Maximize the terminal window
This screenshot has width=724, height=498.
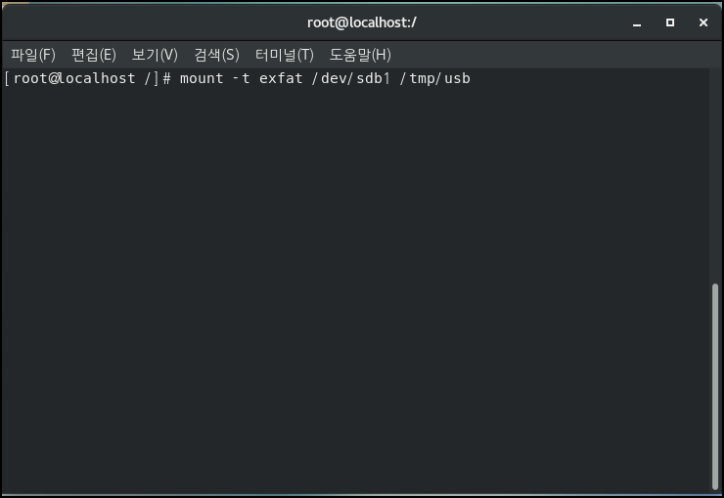(x=670, y=23)
